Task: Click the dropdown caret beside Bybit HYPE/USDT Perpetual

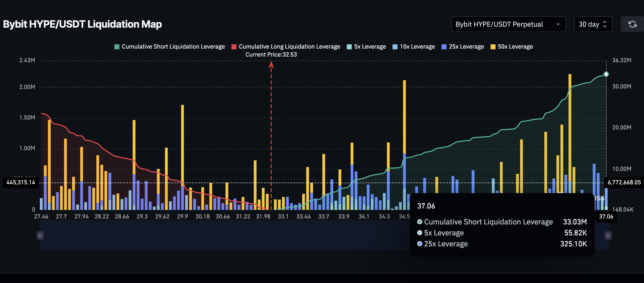Action: coord(559,24)
